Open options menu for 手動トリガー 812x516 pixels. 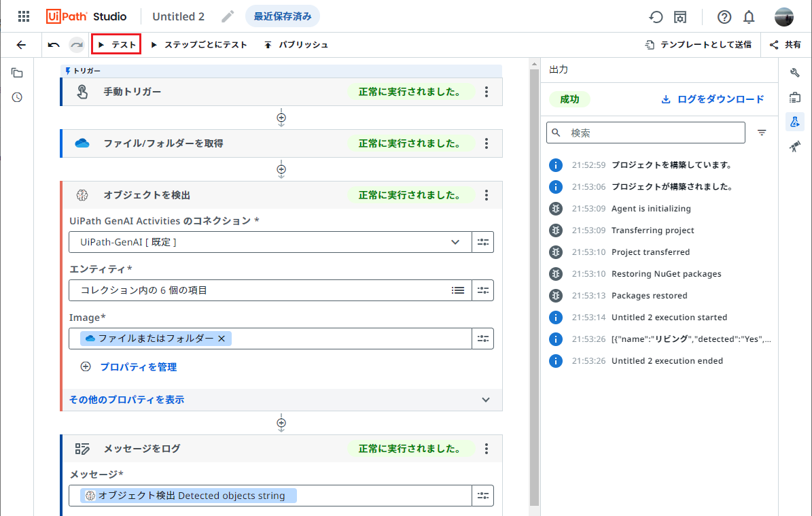pyautogui.click(x=487, y=92)
